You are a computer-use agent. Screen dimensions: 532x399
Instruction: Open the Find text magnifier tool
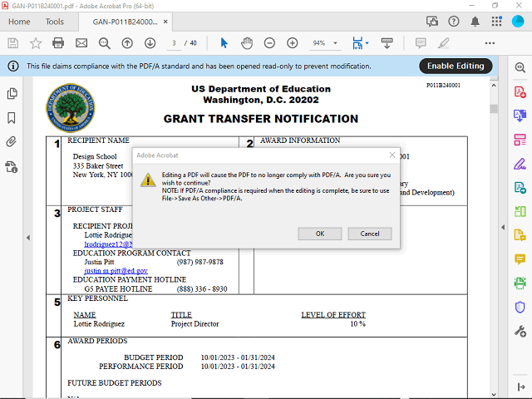tap(105, 43)
